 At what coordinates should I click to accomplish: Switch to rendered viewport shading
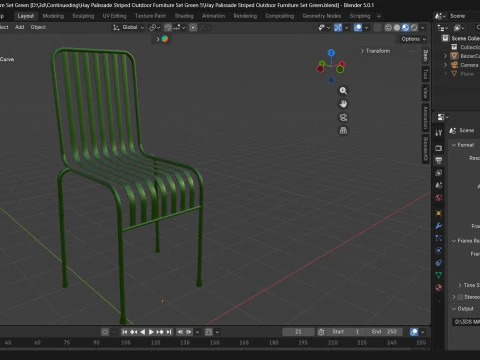tap(414, 27)
